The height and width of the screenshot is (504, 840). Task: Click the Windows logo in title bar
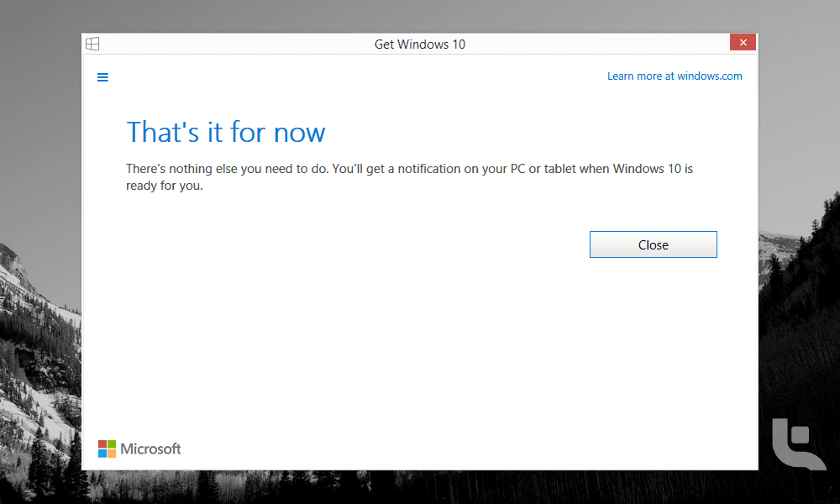pyautogui.click(x=92, y=44)
